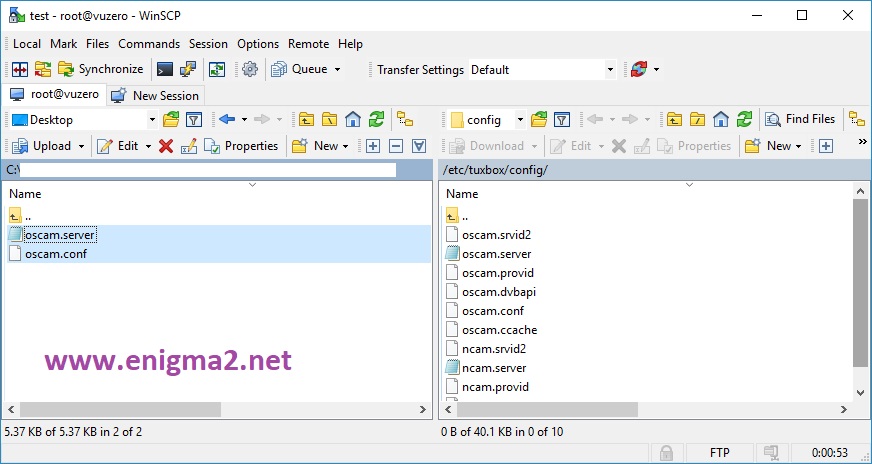
Task: Click the local Unselect Files minus icon
Action: [x=396, y=146]
